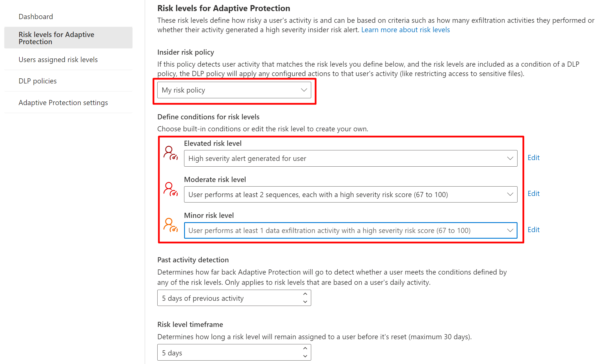Open Adaptive Protection settings
603x364 pixels.
tap(63, 103)
